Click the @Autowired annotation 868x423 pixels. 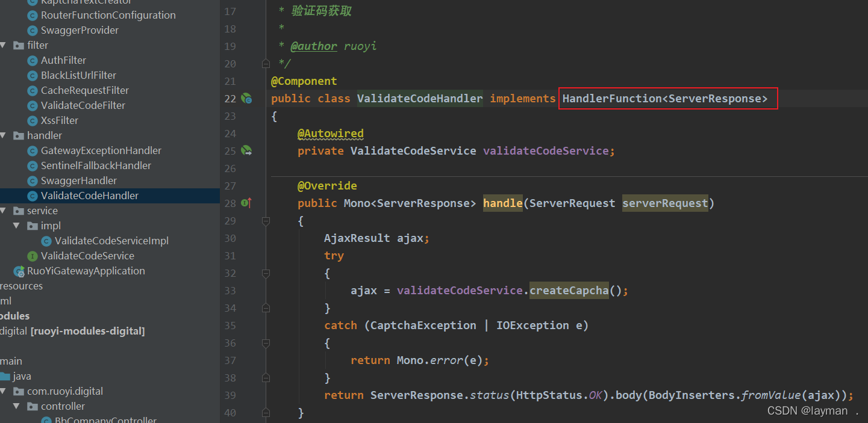click(x=331, y=133)
